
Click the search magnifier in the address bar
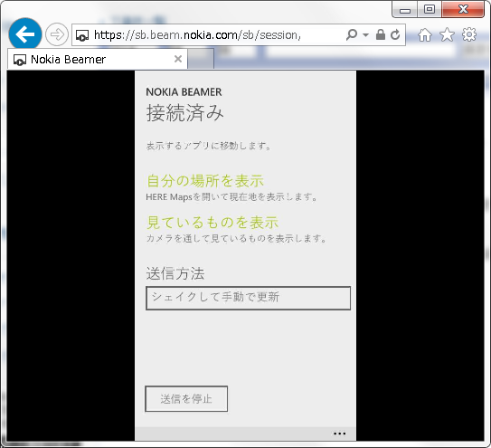pyautogui.click(x=352, y=34)
